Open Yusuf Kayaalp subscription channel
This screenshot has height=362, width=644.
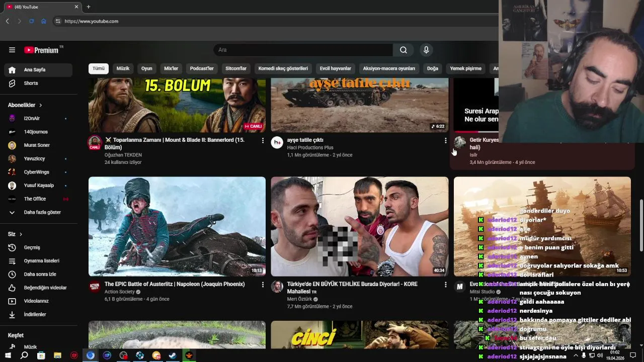point(38,186)
